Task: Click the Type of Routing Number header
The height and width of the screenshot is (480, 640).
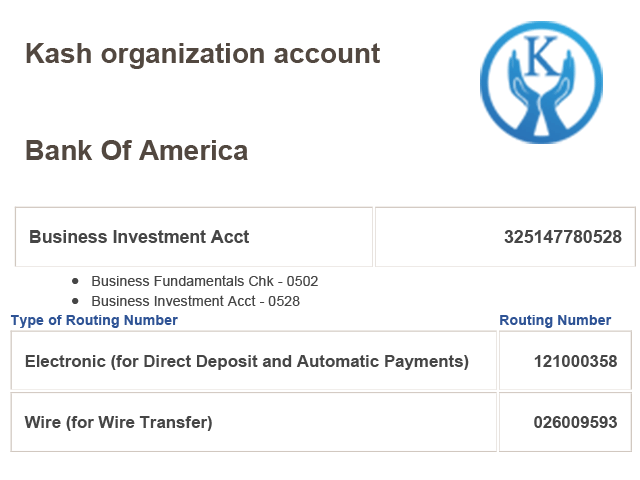Action: 94,320
